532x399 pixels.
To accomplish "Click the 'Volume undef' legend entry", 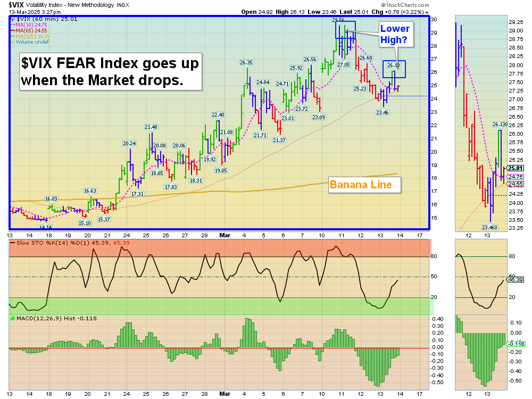I will (x=32, y=42).
